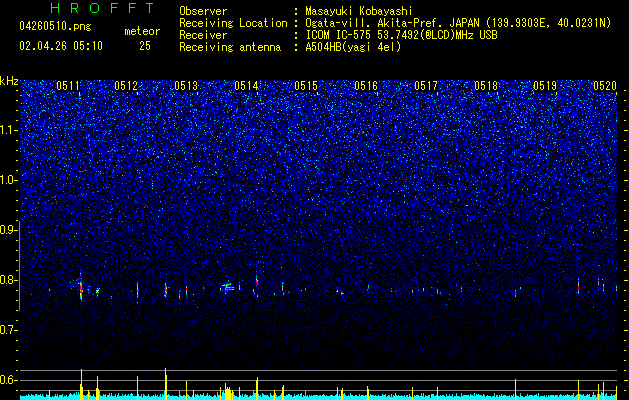629x400 pixels.
Task: Click the 1.1 kHz axis label
Action: [x=8, y=130]
